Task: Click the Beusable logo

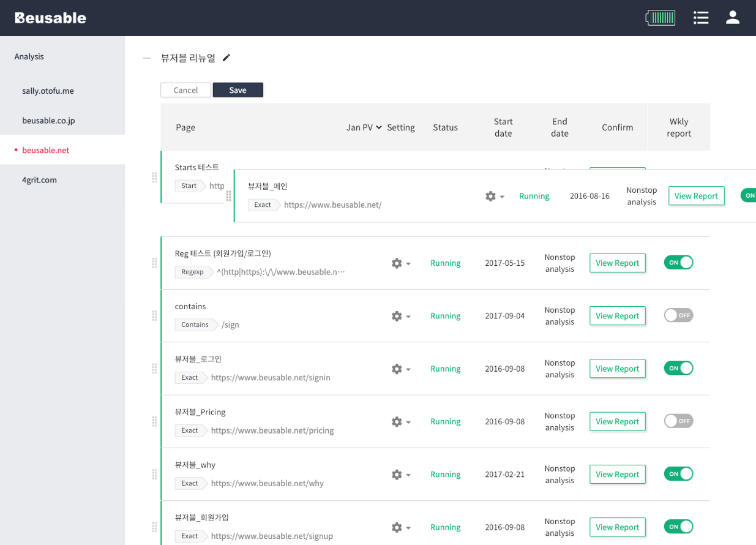Action: click(51, 18)
